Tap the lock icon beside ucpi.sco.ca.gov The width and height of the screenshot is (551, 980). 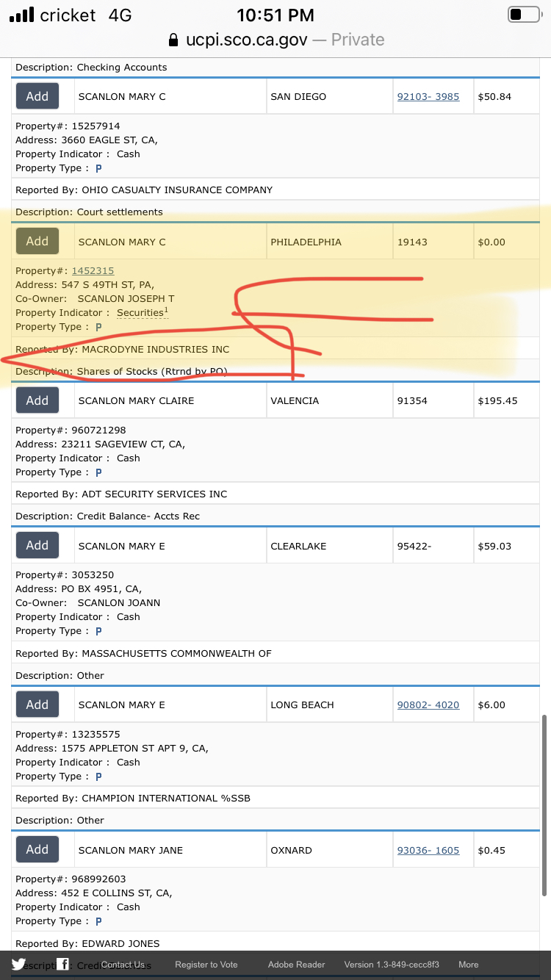coord(173,40)
